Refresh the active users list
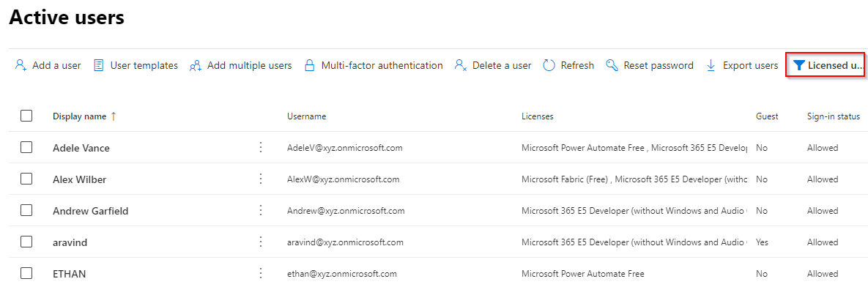This screenshot has width=868, height=287. 568,65
